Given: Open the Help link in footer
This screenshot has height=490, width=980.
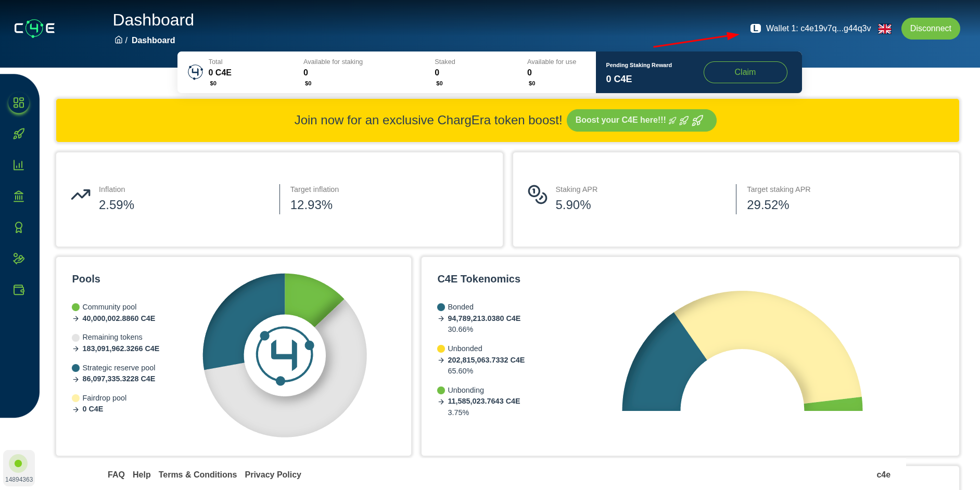Looking at the screenshot, I should (142, 474).
